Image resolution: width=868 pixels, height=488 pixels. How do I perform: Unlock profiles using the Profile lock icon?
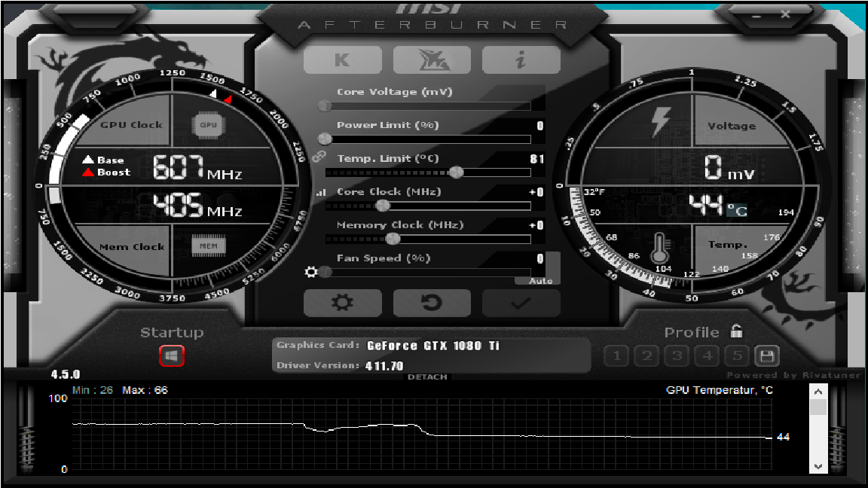pos(736,330)
